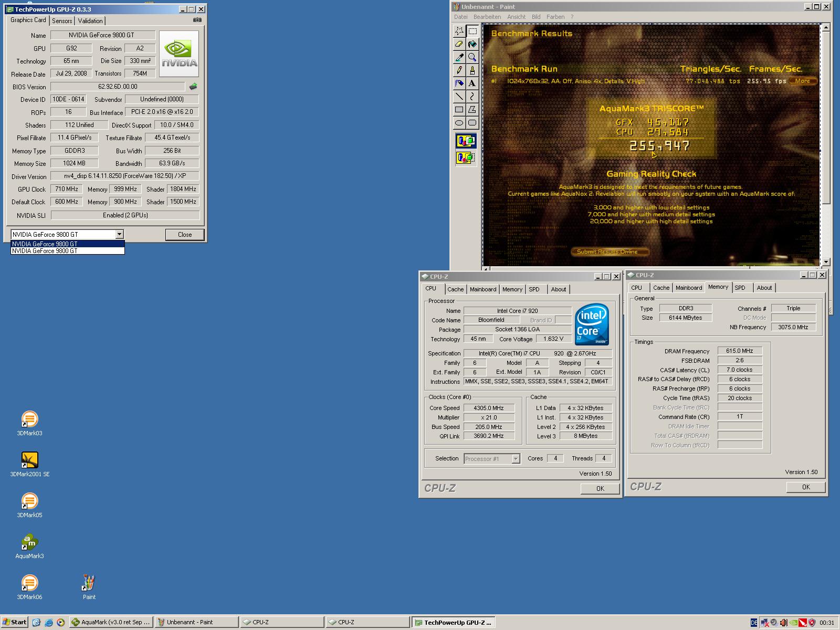Click the Internet Explorer quick launch icon
840x630 pixels.
coord(48,622)
